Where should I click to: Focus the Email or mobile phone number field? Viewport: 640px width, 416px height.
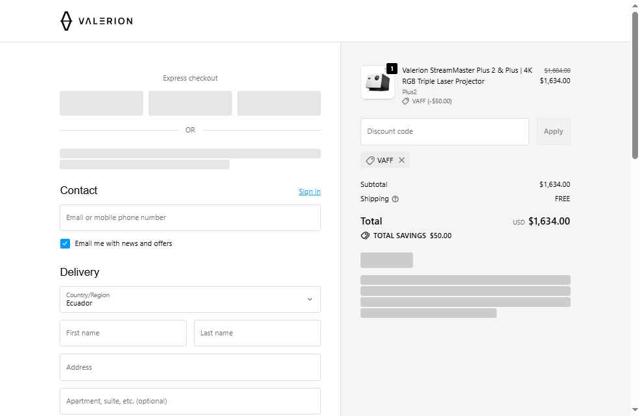pyautogui.click(x=190, y=217)
